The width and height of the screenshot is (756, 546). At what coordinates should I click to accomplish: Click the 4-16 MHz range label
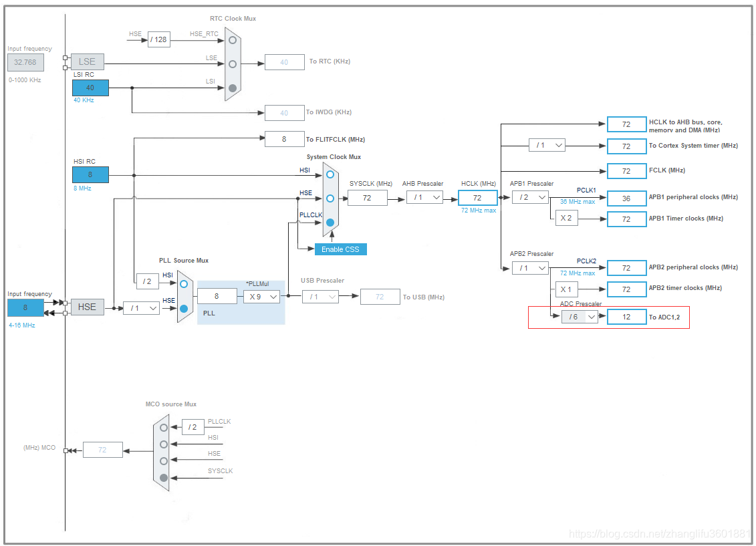pyautogui.click(x=21, y=325)
